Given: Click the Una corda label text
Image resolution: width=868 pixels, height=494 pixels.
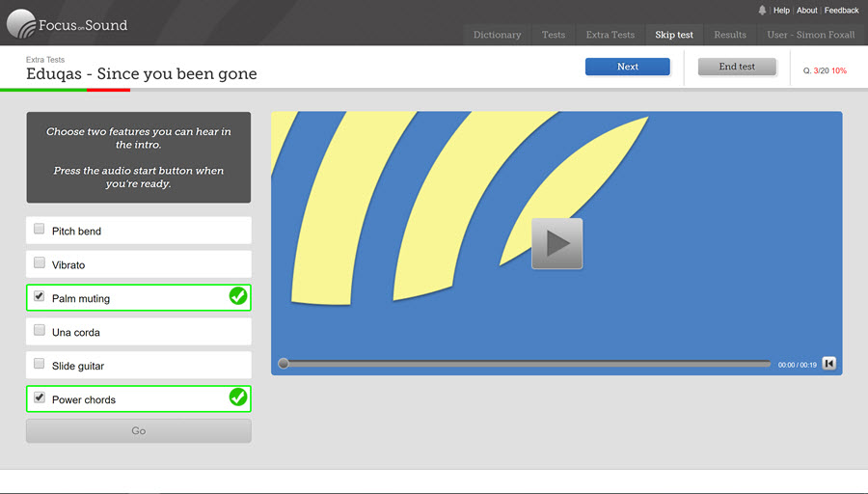Looking at the screenshot, I should point(76,332).
